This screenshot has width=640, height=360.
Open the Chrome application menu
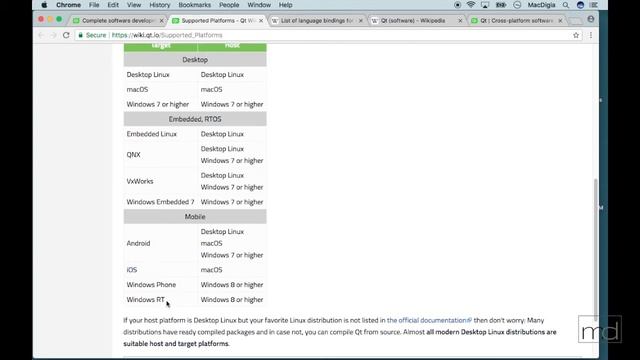(x=68, y=5)
